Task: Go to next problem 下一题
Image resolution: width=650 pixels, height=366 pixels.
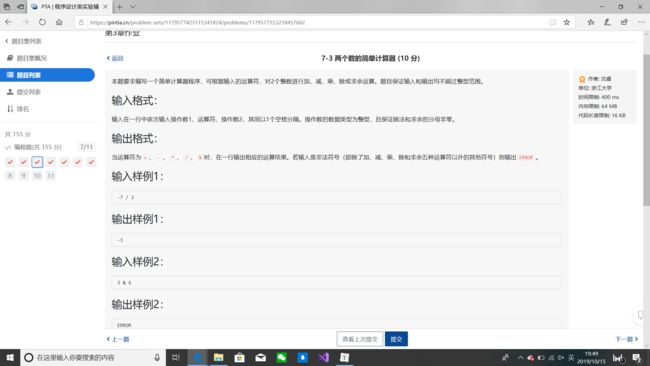Action: click(627, 339)
